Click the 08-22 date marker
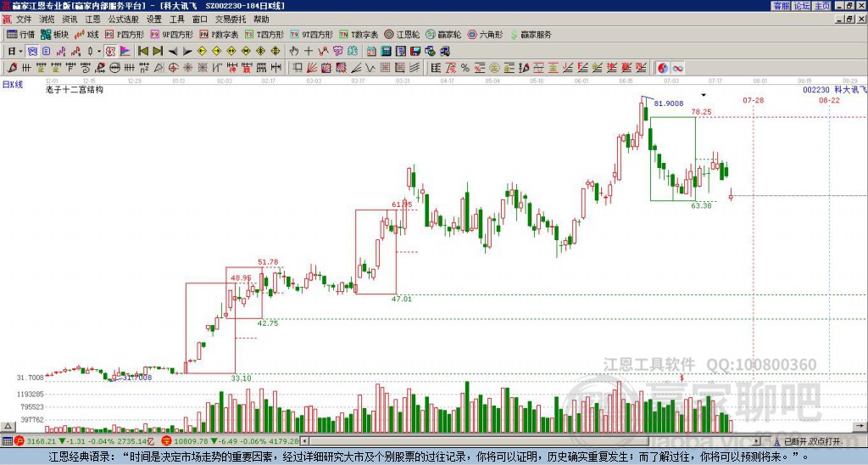Image resolution: width=868 pixels, height=465 pixels. (x=829, y=100)
